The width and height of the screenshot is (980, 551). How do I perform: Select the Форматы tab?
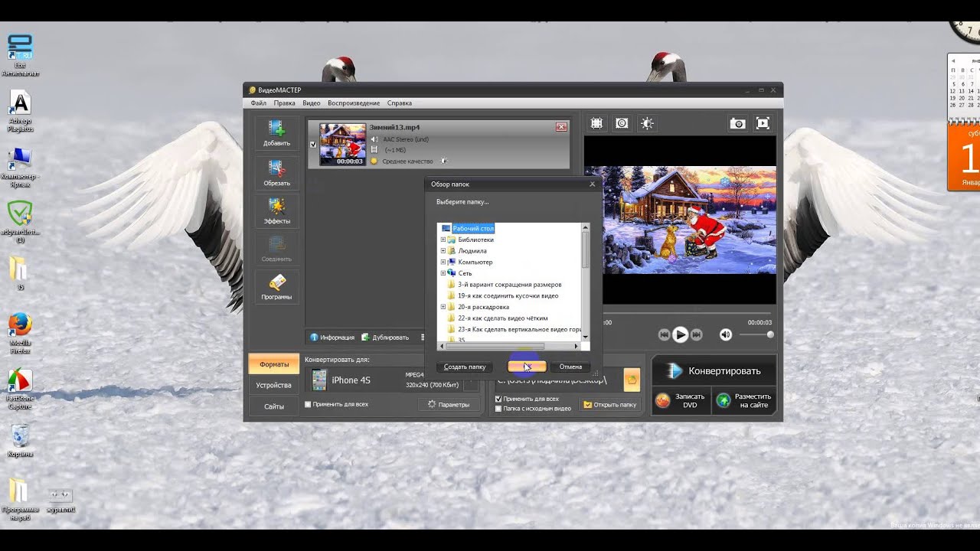[274, 364]
